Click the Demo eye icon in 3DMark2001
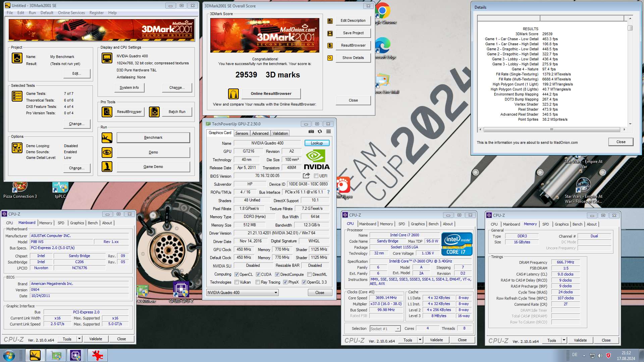This screenshot has width=644, height=362. [107, 153]
